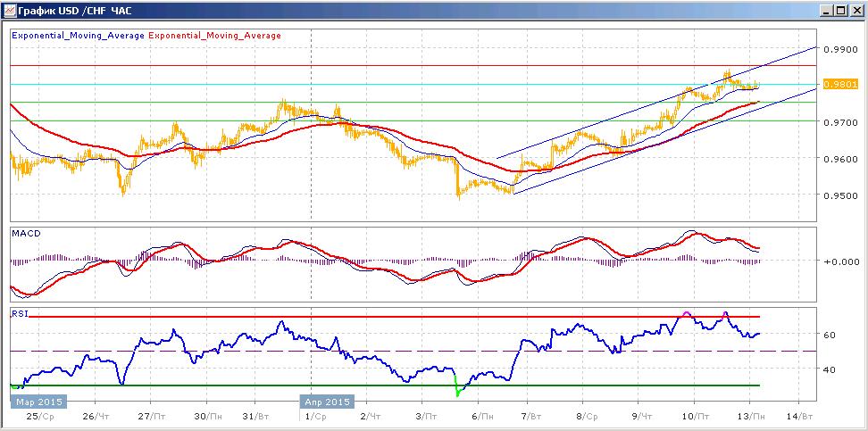
Task: Select the Apr 2015 month marker
Action: 327,402
